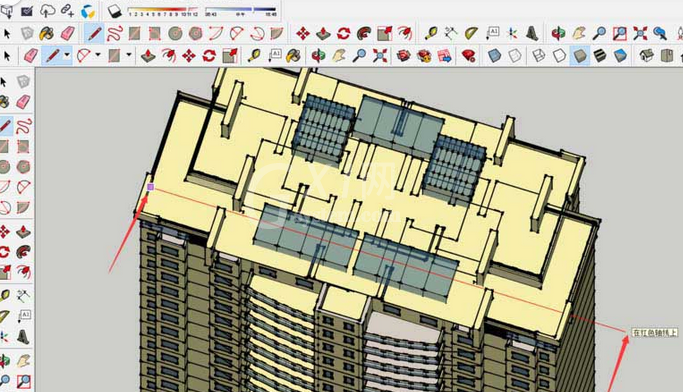The image size is (683, 392).
Task: Select Tape Measure tool in second toolbar row
Action: coord(431,33)
